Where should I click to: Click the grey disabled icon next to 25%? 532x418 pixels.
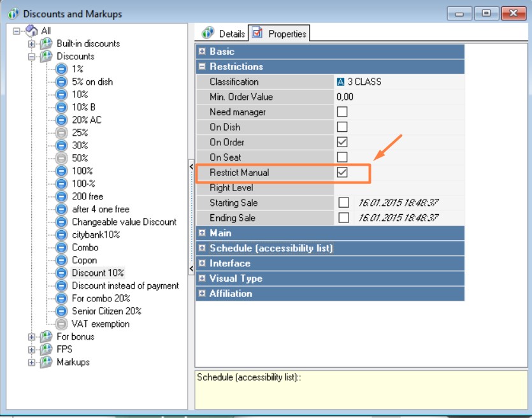tap(61, 133)
